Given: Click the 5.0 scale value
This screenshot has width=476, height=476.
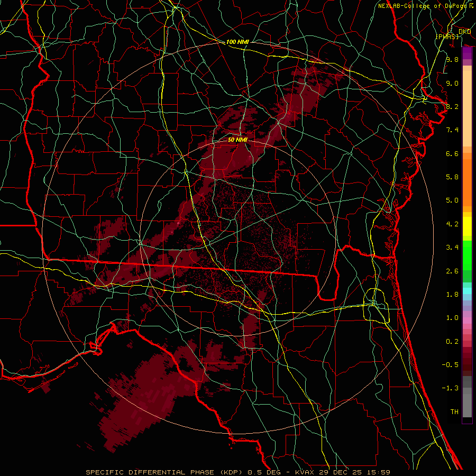Looking at the screenshot, I should [452, 200].
